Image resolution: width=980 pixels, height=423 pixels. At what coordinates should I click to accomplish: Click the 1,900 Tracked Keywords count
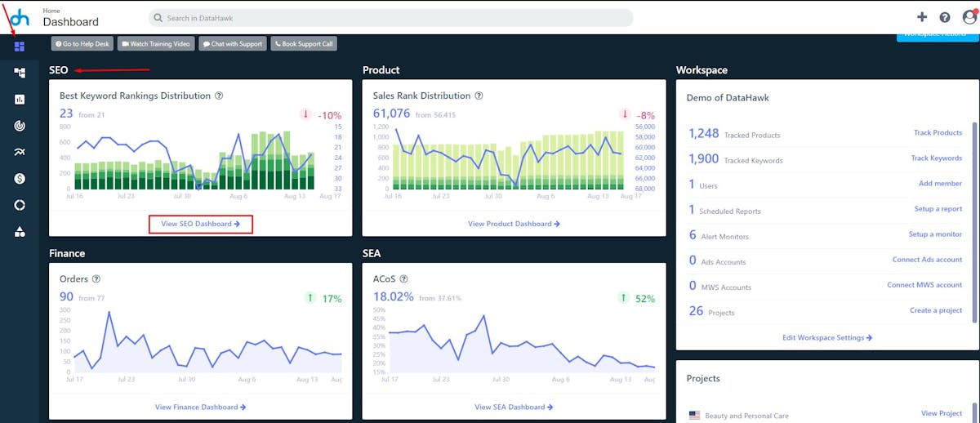tap(704, 158)
